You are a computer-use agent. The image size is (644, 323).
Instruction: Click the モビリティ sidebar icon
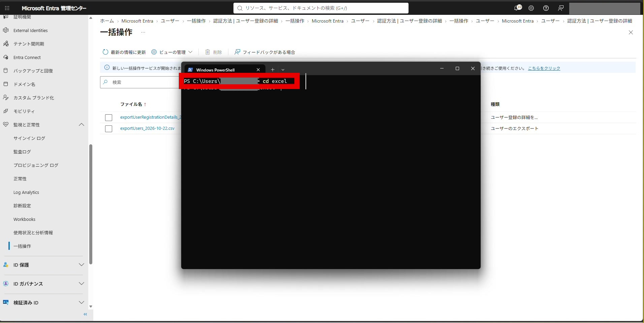6,111
